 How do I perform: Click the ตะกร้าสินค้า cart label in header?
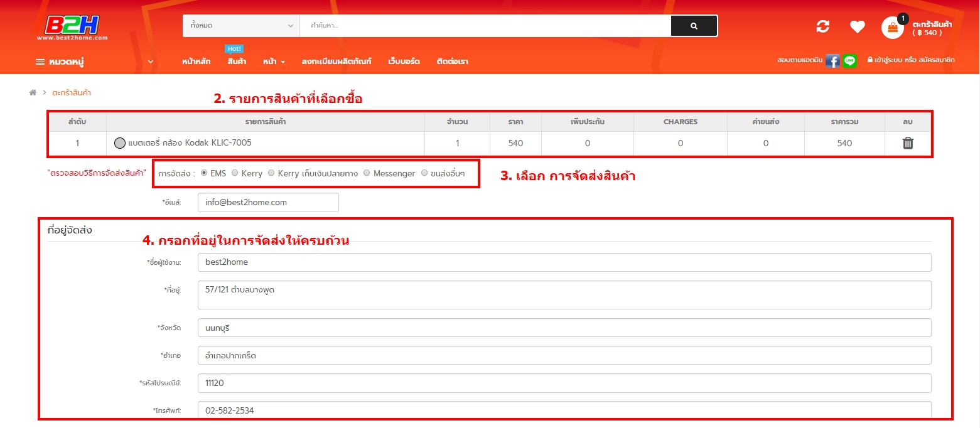pyautogui.click(x=932, y=24)
